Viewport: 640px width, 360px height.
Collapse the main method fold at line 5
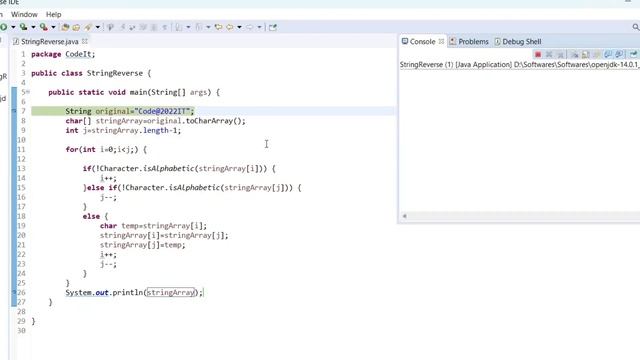[x=28, y=92]
